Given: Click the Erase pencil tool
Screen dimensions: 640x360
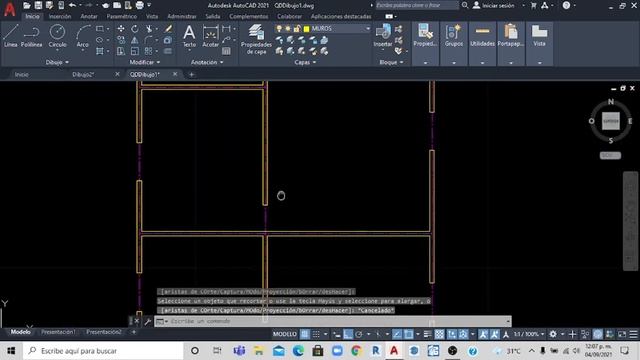Looking at the screenshot, I should coord(168,29).
